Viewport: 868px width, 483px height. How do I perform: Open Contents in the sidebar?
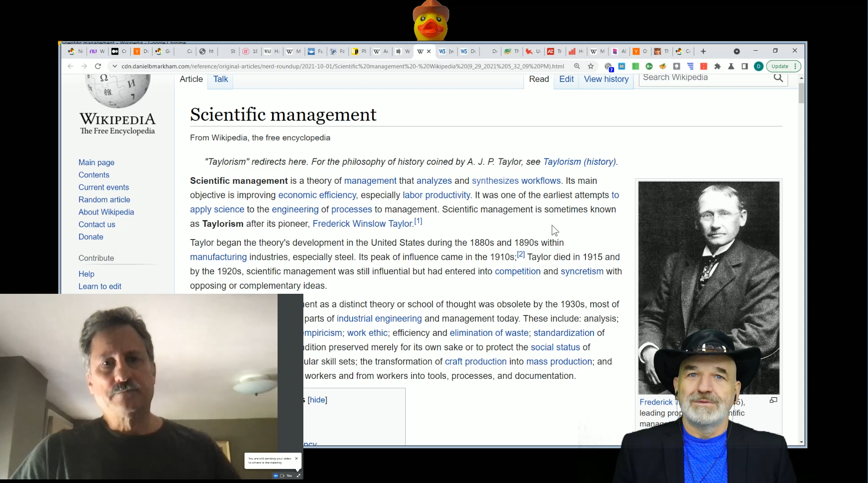(94, 175)
